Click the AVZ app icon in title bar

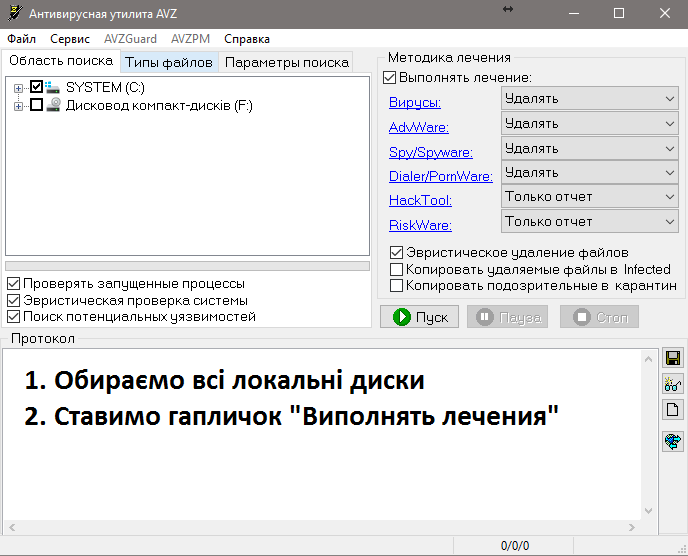click(13, 13)
